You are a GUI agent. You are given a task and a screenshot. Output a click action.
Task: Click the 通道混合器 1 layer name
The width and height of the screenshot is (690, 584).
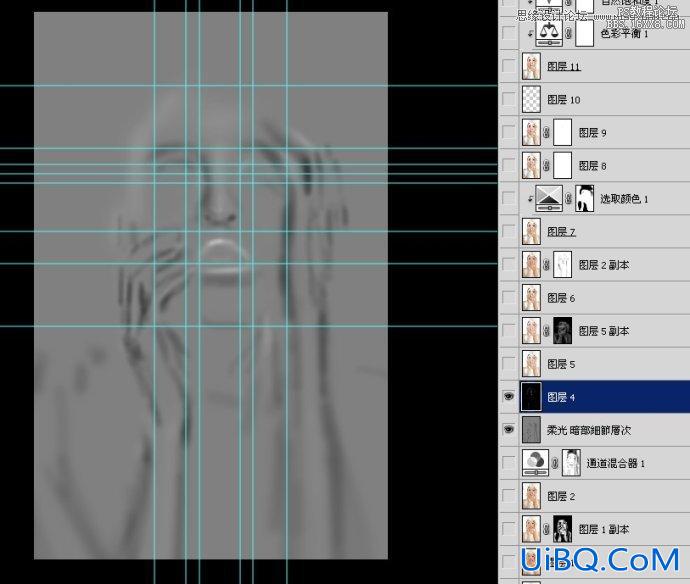(616, 463)
